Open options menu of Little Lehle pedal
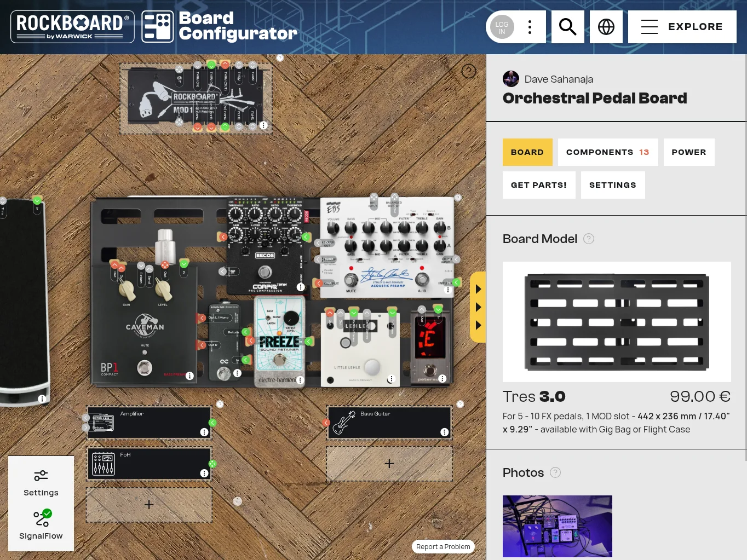This screenshot has height=560, width=747. [x=391, y=379]
